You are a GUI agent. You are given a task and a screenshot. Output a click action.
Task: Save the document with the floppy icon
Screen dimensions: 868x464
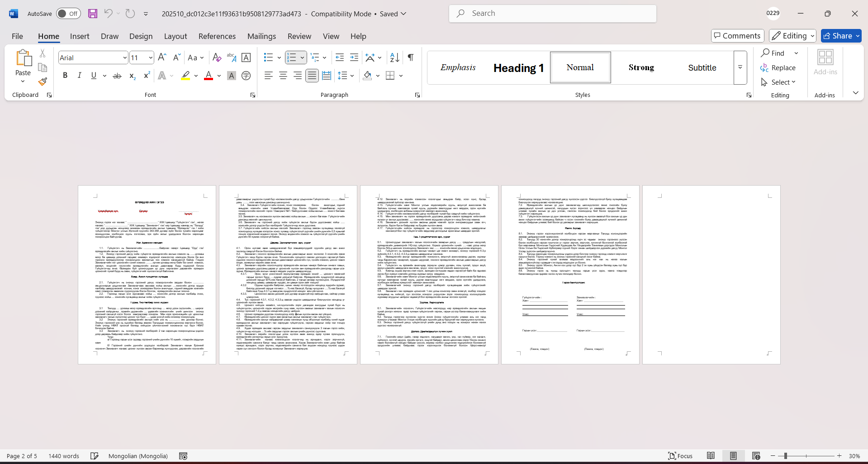(x=93, y=14)
